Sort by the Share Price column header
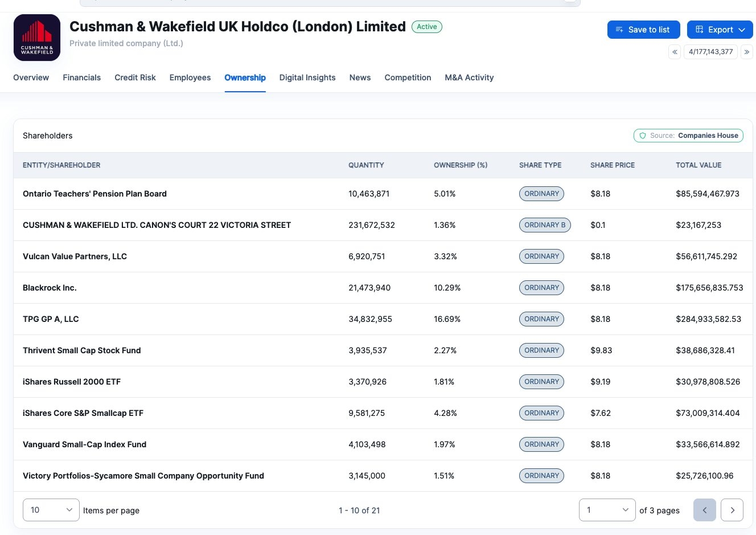Screen dimensions: 756x535 pyautogui.click(x=613, y=165)
